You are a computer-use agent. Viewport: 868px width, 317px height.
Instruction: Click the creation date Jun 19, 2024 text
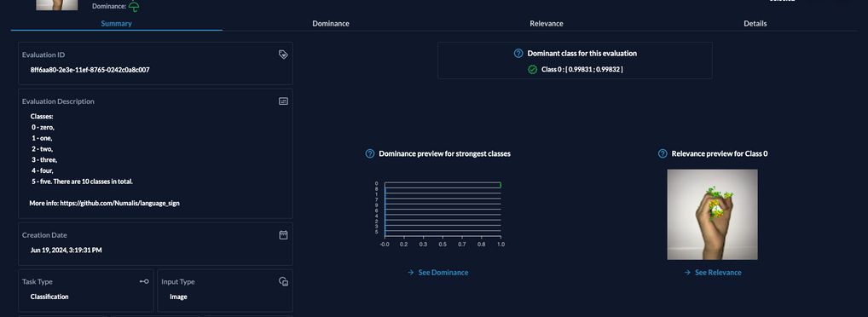point(66,250)
